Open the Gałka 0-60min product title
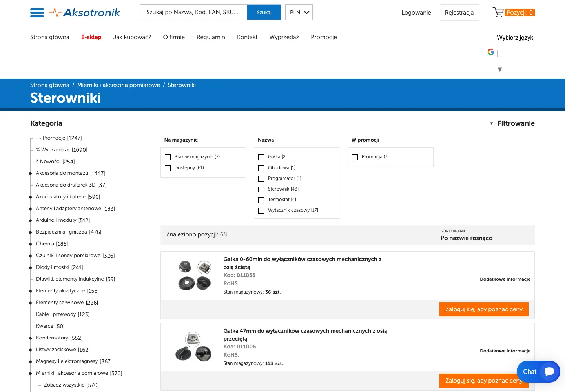Screen dimensions: 565x392 tap(303, 263)
